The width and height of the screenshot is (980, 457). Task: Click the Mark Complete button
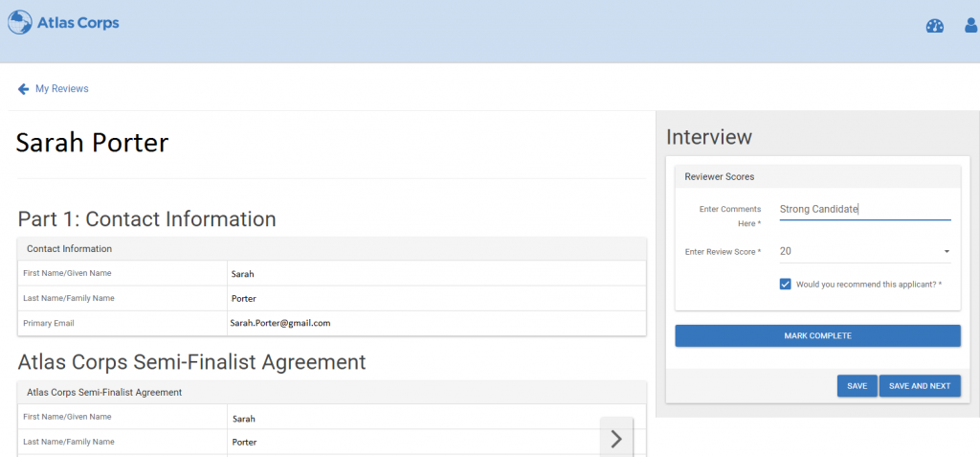point(817,335)
